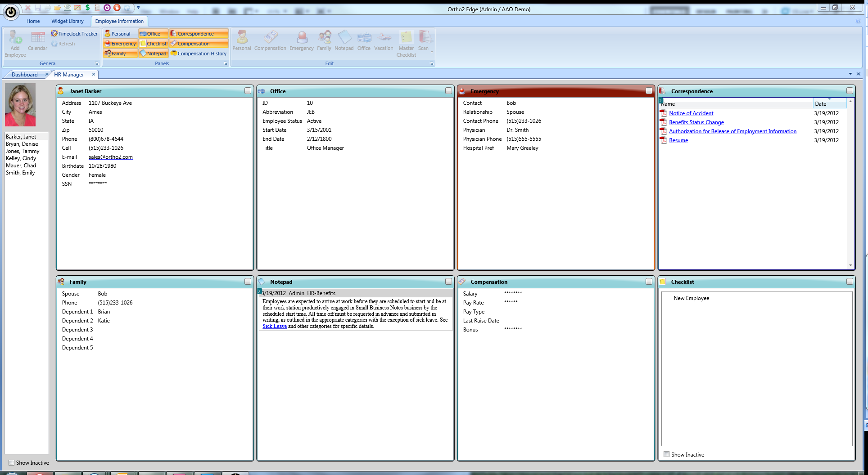868x475 pixels.
Task: Toggle the Correspondence panel button
Action: tap(199, 34)
